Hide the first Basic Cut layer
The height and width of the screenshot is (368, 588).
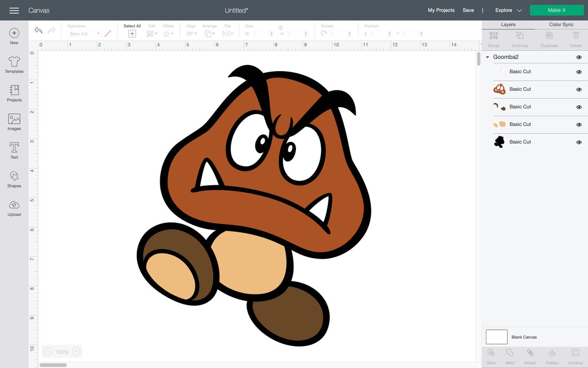coord(578,72)
